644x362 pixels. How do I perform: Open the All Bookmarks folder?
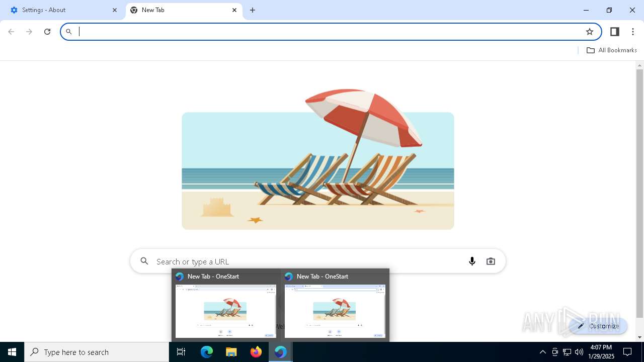(611, 50)
